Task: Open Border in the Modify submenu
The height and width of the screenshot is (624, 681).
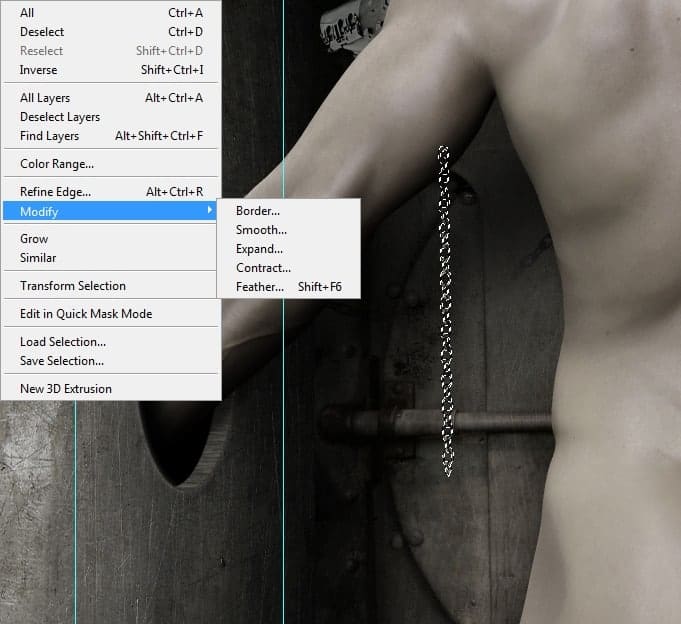Action: (x=289, y=211)
